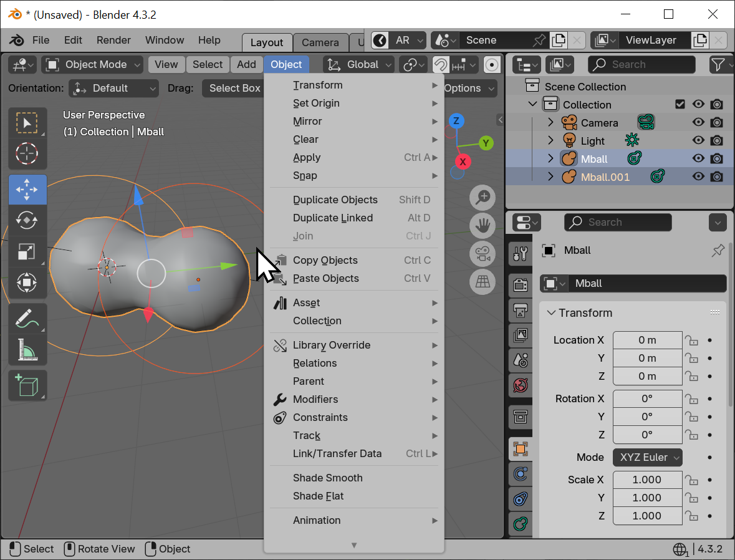735x560 pixels.
Task: Open the Set Origin submenu
Action: 354,103
